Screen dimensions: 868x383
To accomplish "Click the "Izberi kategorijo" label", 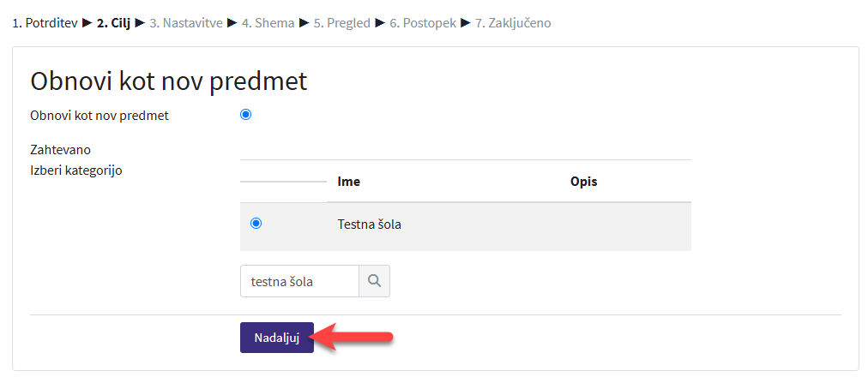I will tap(76, 170).
